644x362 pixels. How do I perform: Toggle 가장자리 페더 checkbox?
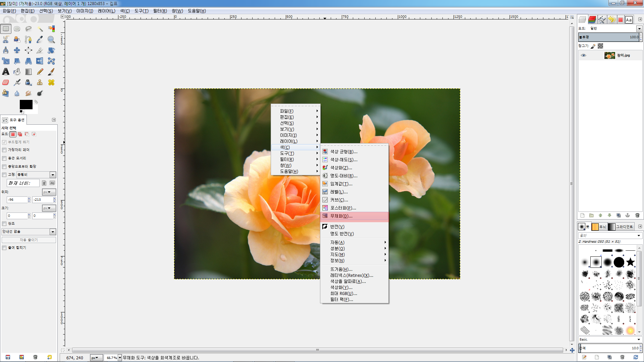pos(4,150)
